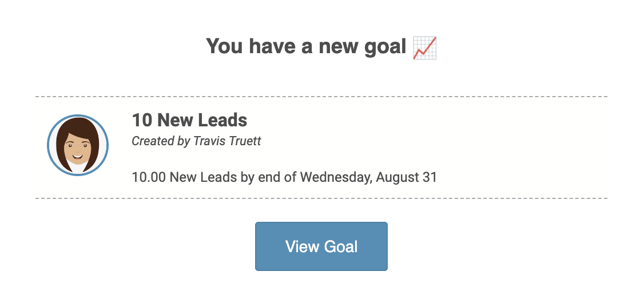Select the "Wednesday, August 31" due date text
The image size is (644, 287).
pyautogui.click(x=368, y=177)
